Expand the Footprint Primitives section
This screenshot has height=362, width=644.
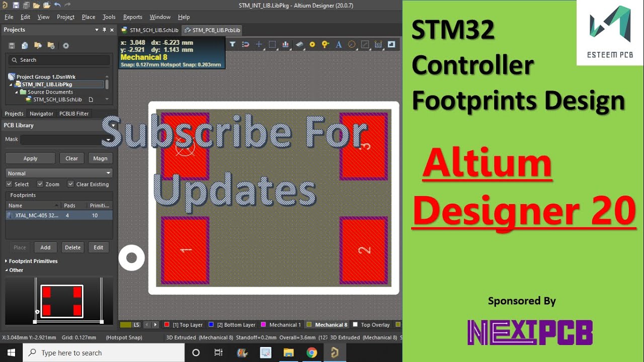click(x=6, y=261)
